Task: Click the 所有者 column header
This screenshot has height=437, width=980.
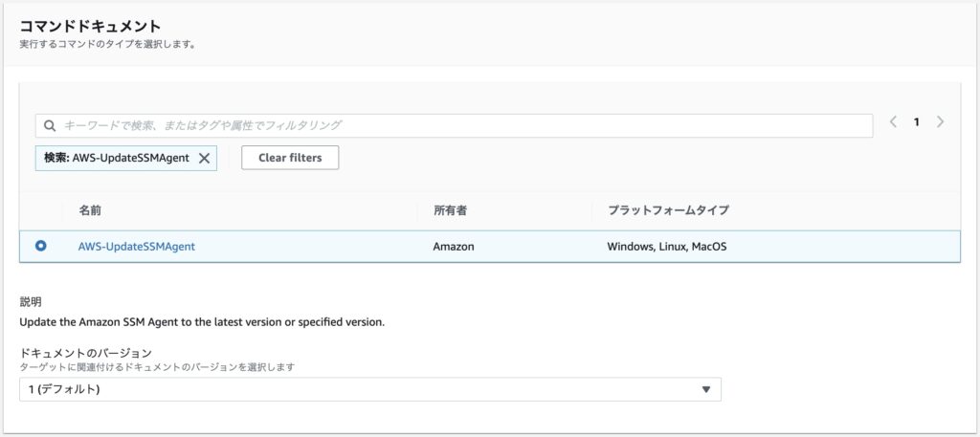Action: 450,211
